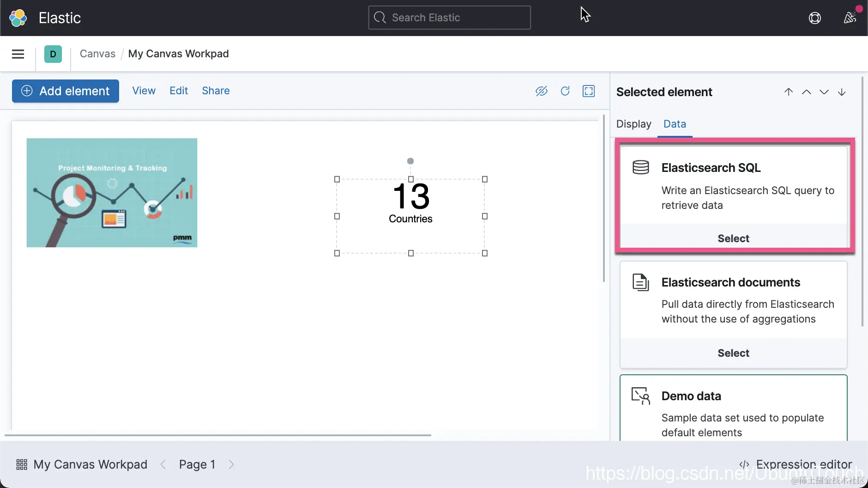Image resolution: width=868 pixels, height=488 pixels.
Task: Go to next page chevron
Action: point(231,464)
